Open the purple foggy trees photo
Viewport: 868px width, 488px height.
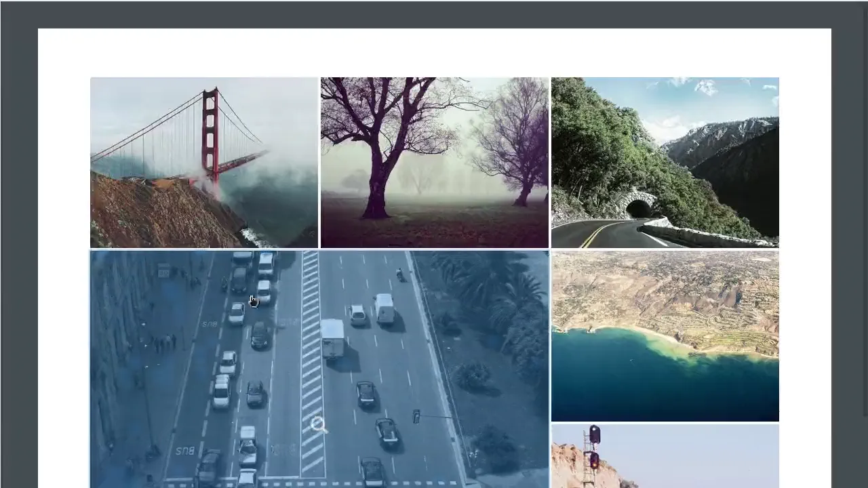click(x=435, y=163)
